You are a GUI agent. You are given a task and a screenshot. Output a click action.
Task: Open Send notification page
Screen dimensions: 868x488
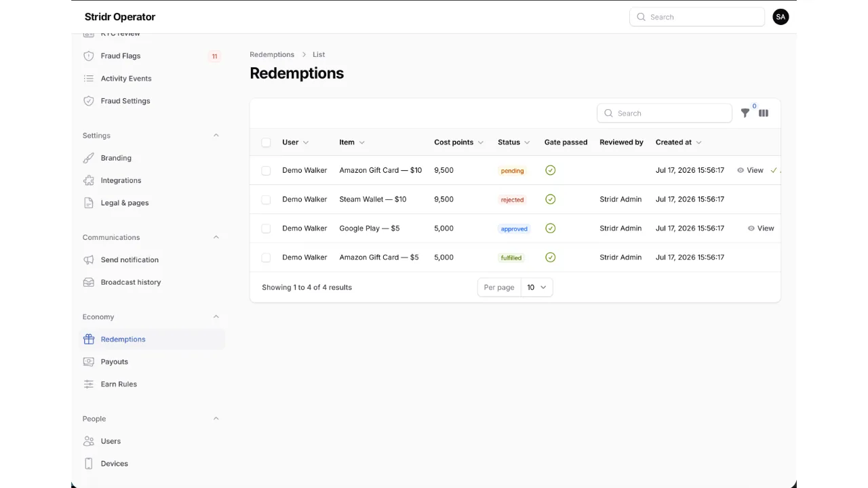152,260
